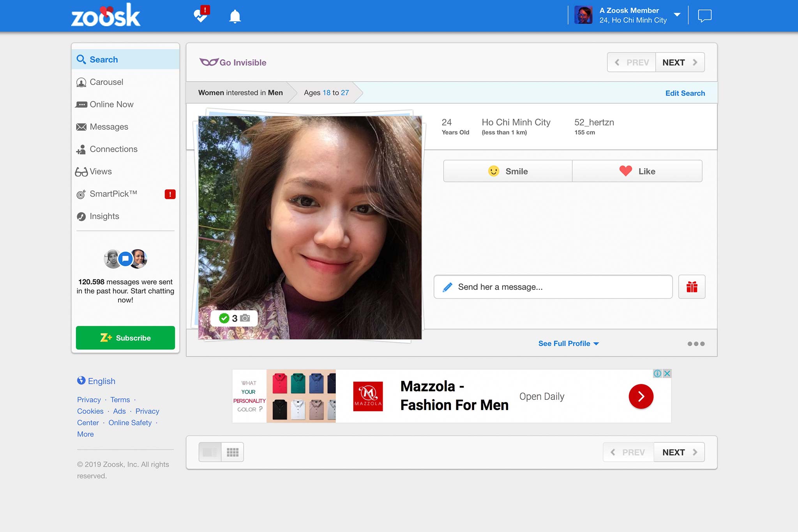Click the Mazzola logo in the ad
The width and height of the screenshot is (798, 532).
point(368,396)
